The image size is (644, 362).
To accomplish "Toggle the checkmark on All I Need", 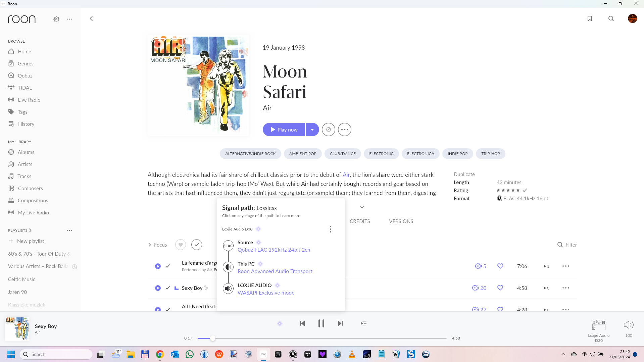I will [x=168, y=309].
